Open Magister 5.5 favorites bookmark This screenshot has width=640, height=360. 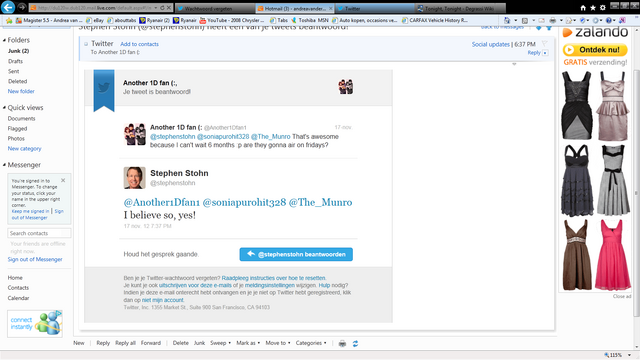coord(49,20)
